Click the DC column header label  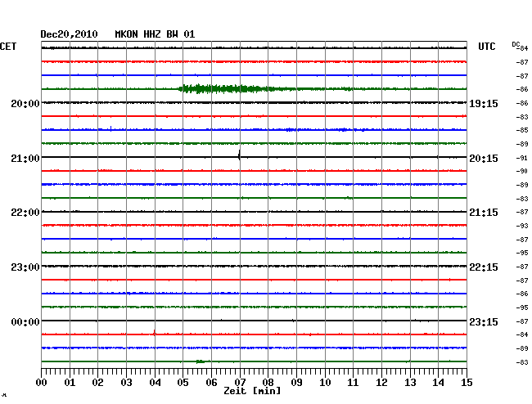[516, 44]
